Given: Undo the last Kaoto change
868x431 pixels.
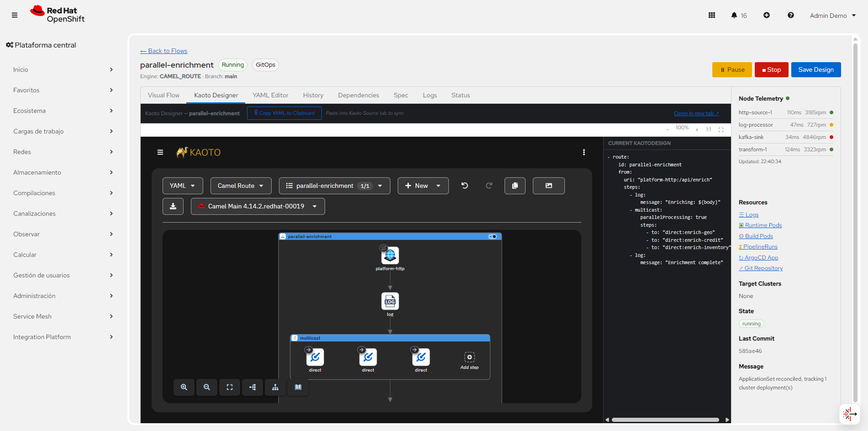Looking at the screenshot, I should [465, 186].
